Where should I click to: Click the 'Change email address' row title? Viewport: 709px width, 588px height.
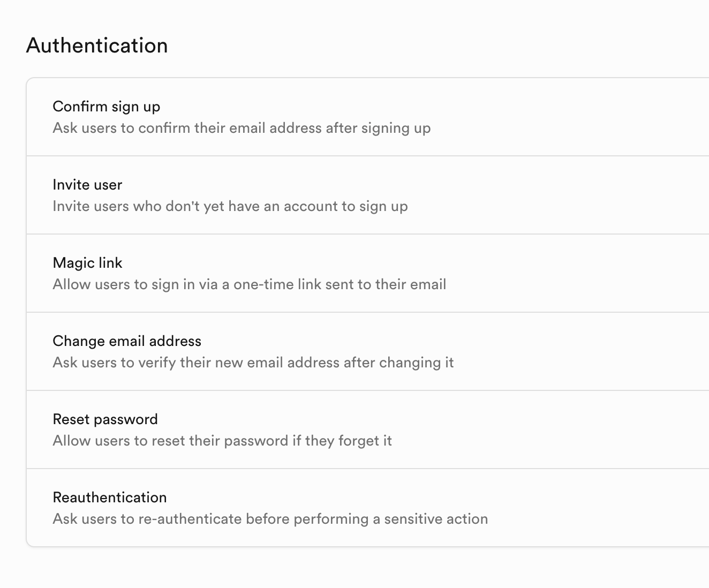point(127,341)
